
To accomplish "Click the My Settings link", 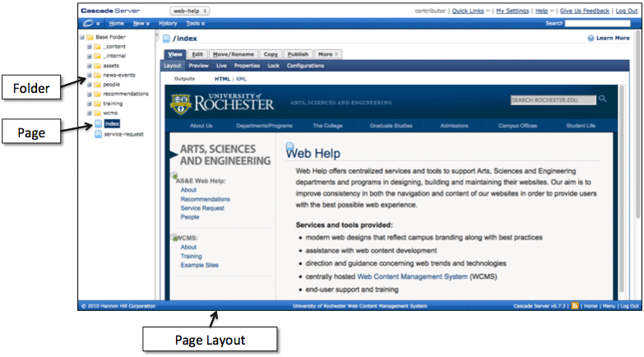I will point(512,11).
